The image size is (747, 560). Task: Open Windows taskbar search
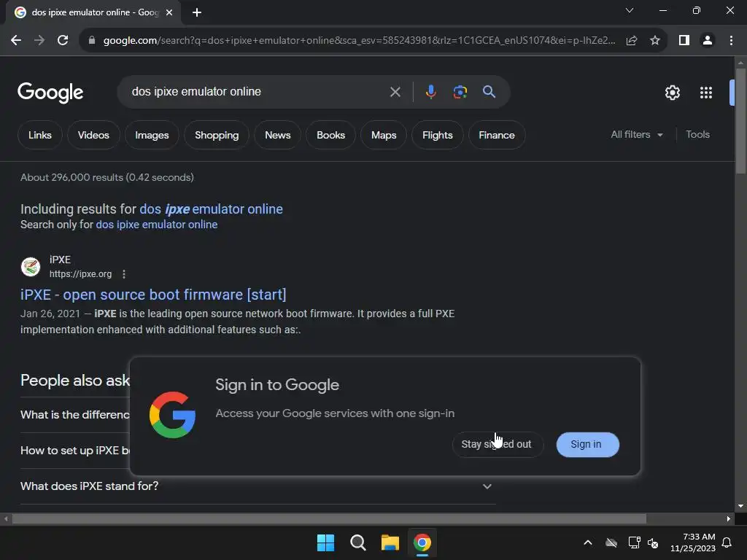tap(357, 542)
